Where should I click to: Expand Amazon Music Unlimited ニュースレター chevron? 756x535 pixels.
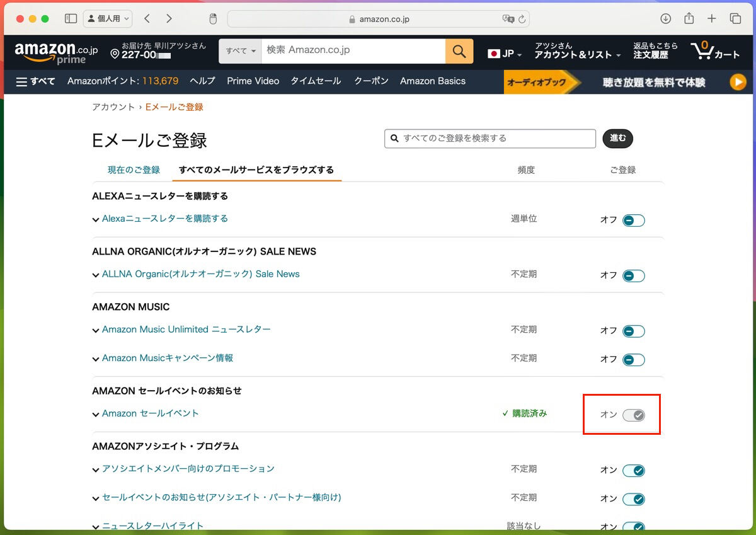pyautogui.click(x=96, y=331)
